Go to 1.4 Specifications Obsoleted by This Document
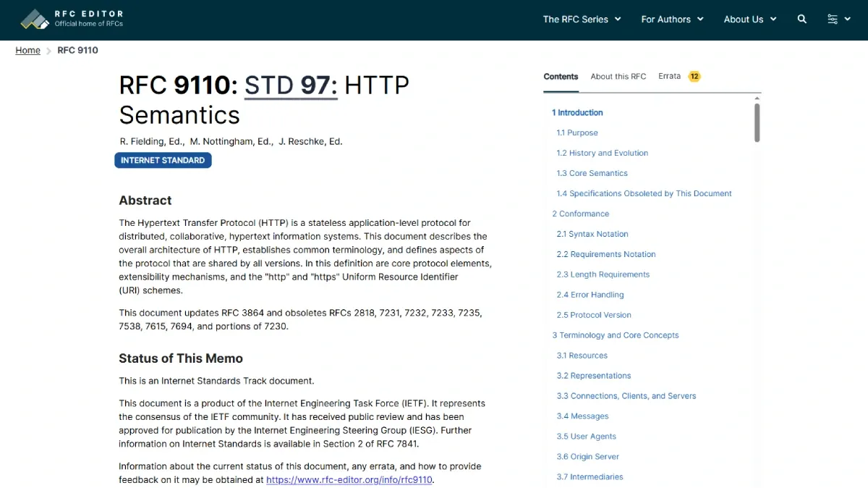This screenshot has height=488, width=868. pyautogui.click(x=644, y=194)
